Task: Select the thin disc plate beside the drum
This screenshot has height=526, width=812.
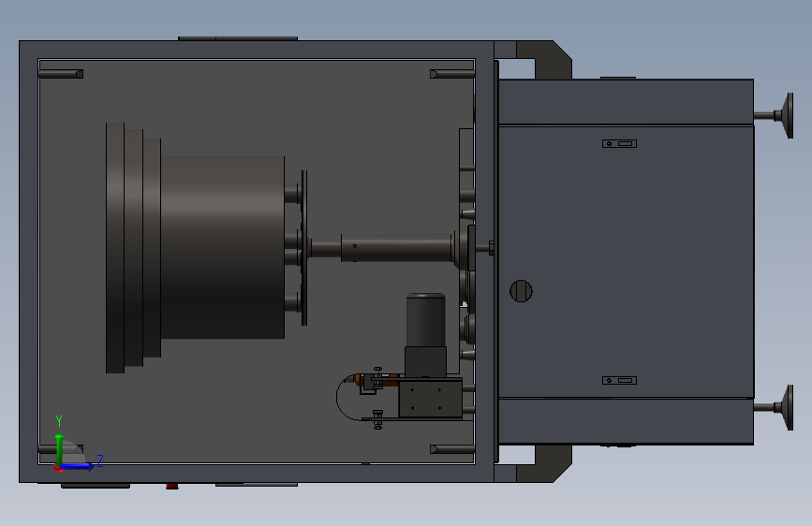Action: coord(304,248)
